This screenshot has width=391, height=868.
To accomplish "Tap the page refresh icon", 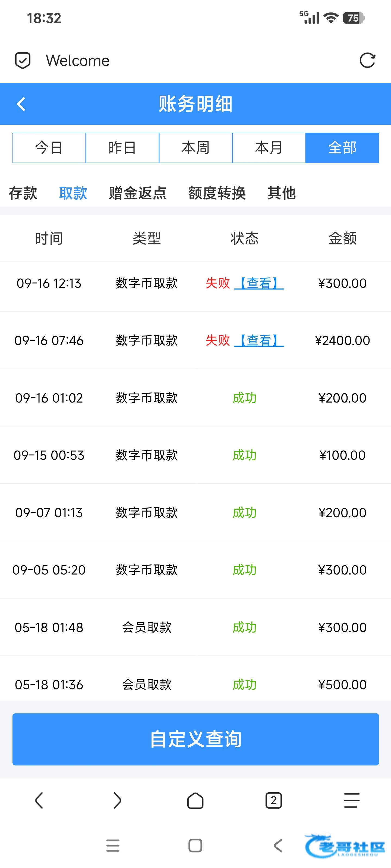I will pos(367,61).
